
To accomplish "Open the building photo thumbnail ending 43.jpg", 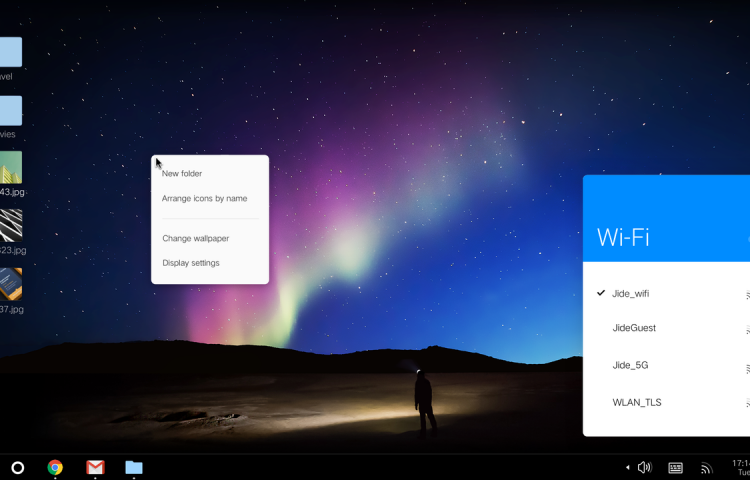I will click(x=10, y=168).
